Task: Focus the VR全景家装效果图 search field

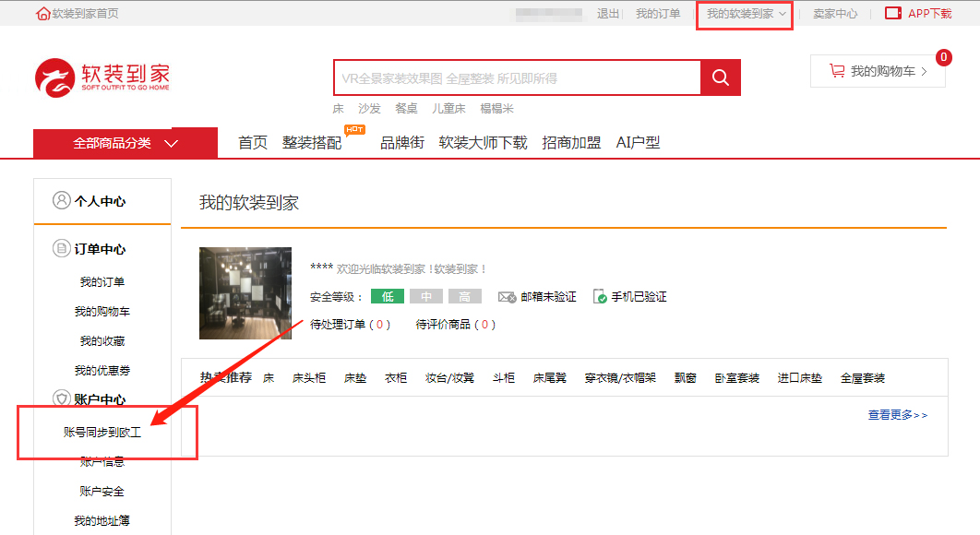Action: (x=517, y=78)
